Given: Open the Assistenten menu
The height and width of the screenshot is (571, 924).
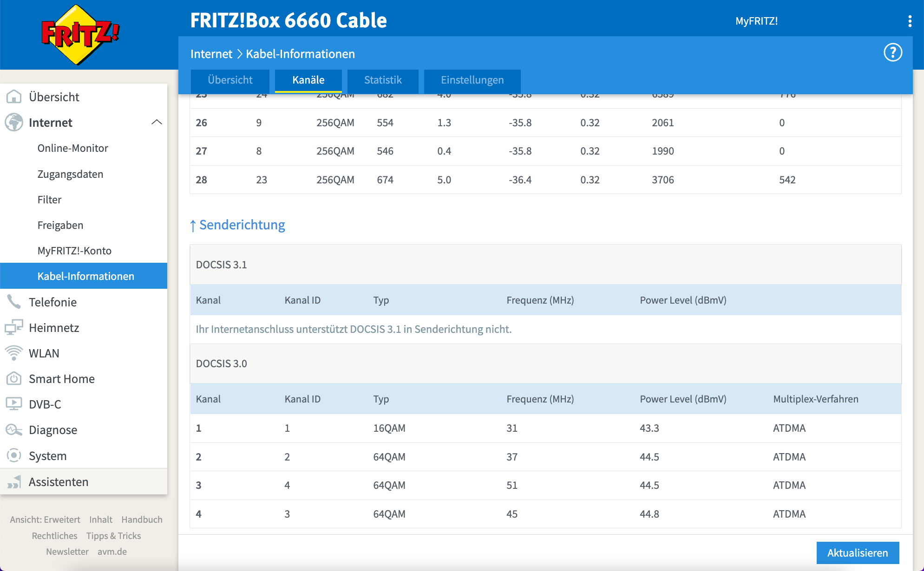Looking at the screenshot, I should click(x=59, y=482).
